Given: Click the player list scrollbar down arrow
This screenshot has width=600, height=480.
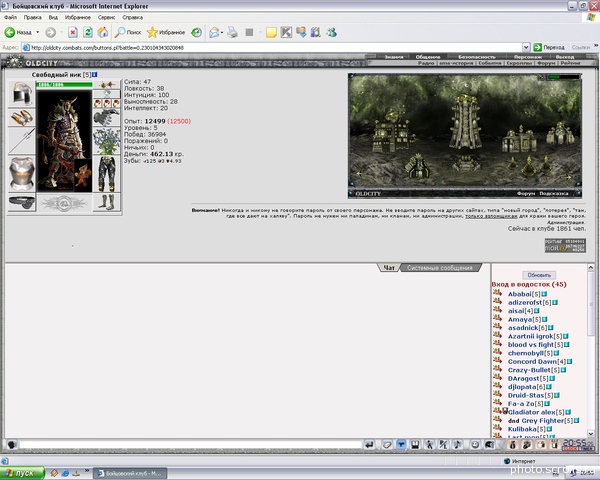Looking at the screenshot, I should 591,433.
